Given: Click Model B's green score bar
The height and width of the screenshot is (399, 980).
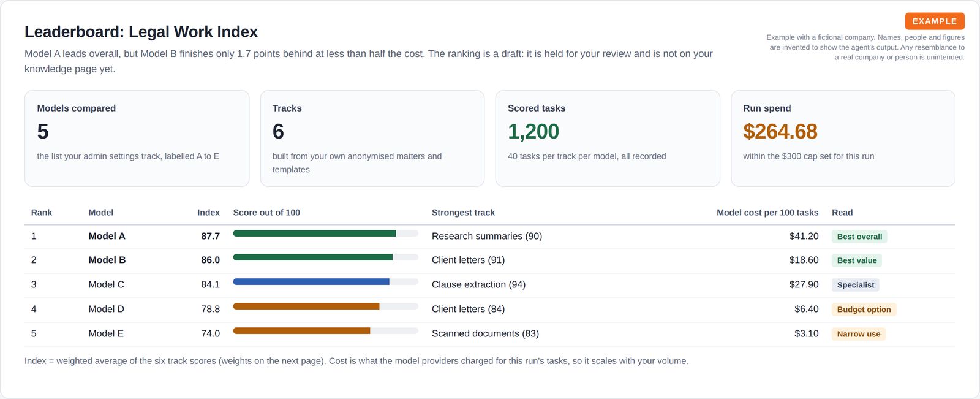Looking at the screenshot, I should point(313,257).
